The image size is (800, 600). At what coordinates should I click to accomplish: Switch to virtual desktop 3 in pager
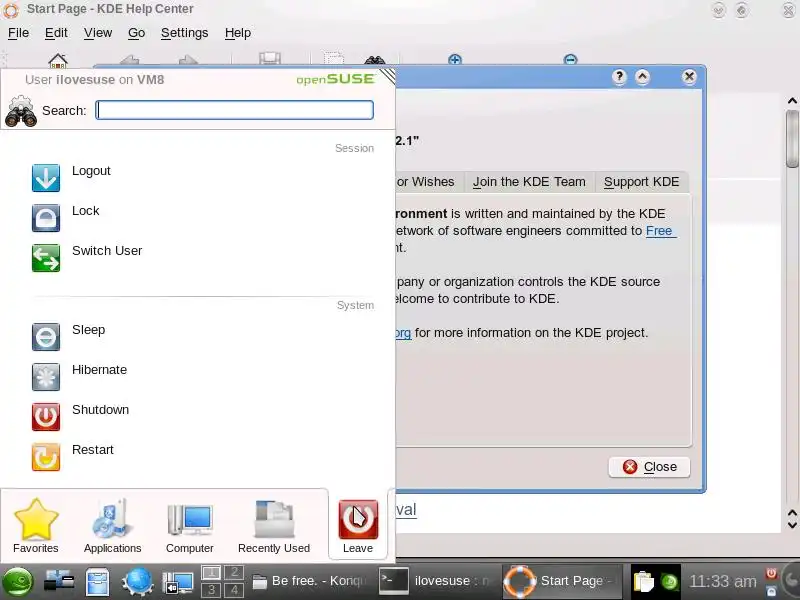tap(211, 590)
